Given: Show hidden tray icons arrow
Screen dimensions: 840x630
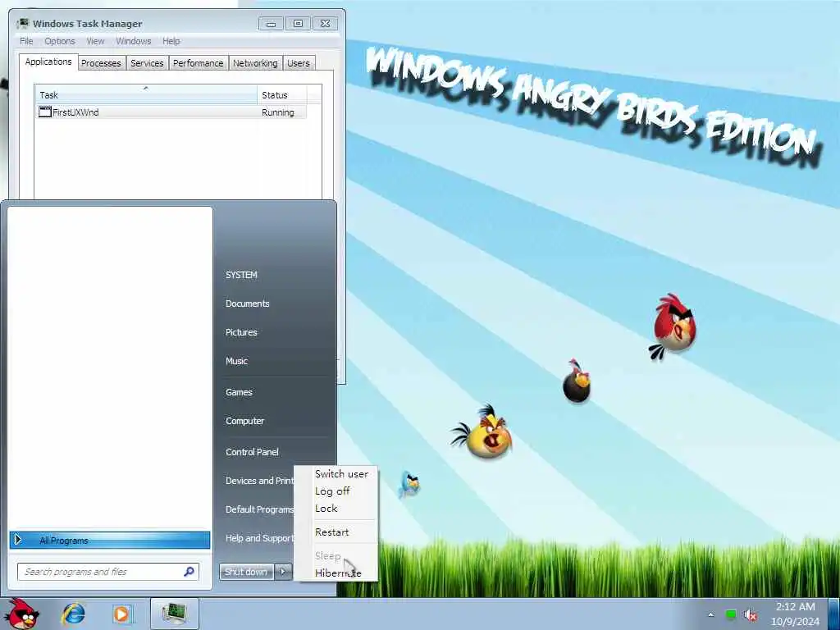Looking at the screenshot, I should coord(711,614).
